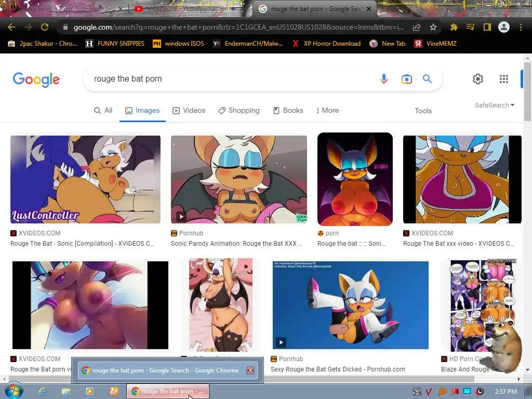Open Windows Media Player from taskbar
532x399 pixels.
pos(89,391)
